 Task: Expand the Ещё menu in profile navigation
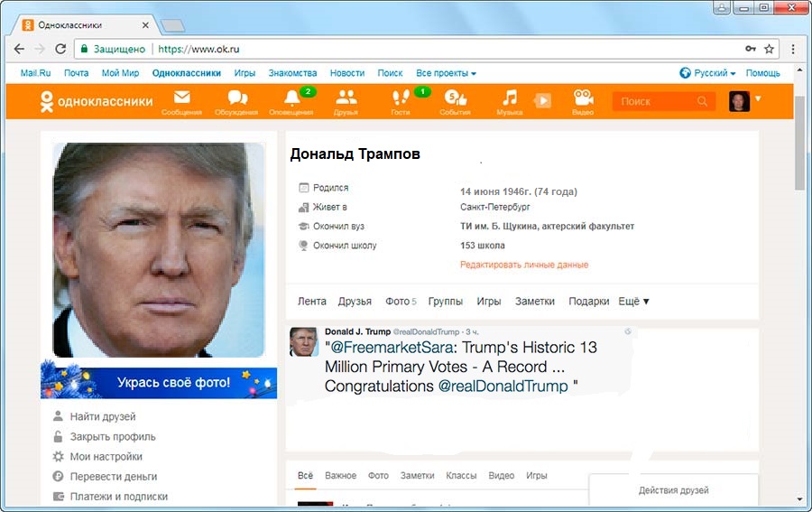pyautogui.click(x=634, y=302)
